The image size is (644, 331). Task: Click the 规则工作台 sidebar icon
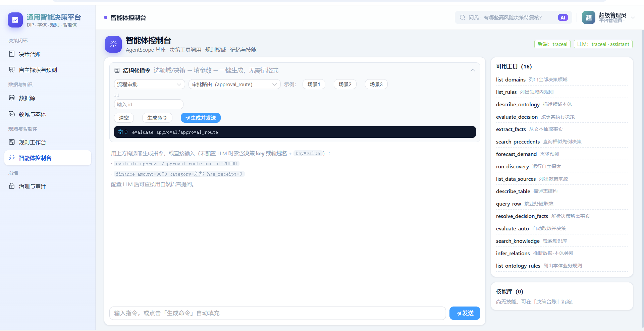coord(12,142)
